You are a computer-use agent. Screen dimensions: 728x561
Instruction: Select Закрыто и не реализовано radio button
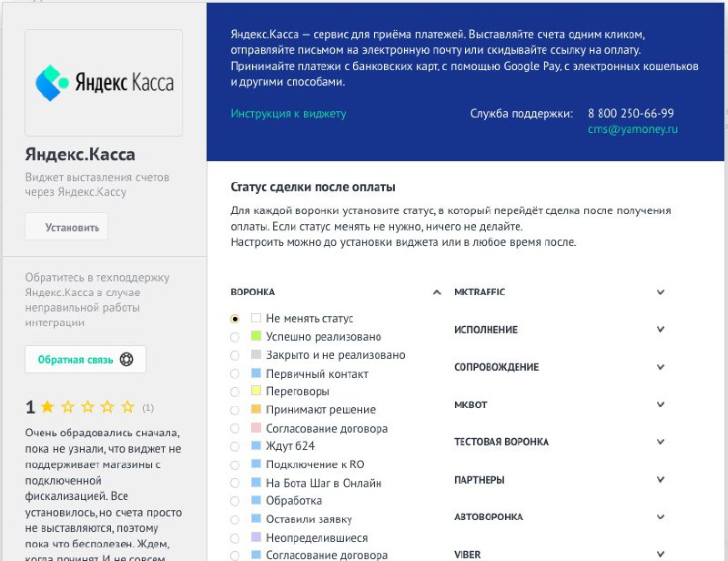tap(235, 355)
